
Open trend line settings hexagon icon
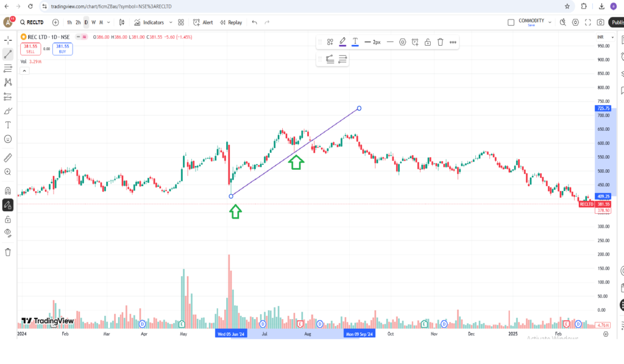[x=403, y=42]
